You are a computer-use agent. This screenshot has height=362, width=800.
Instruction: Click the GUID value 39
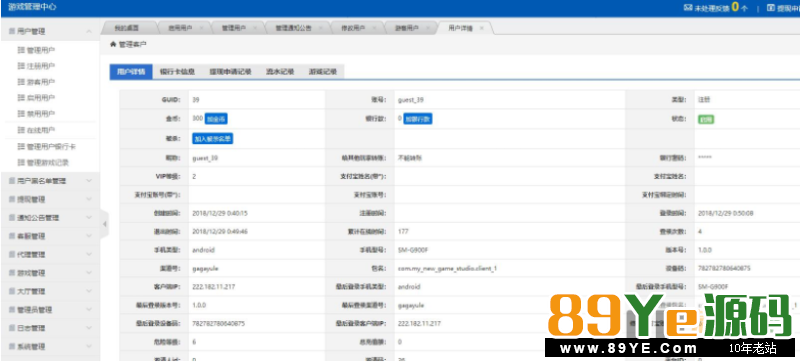195,100
